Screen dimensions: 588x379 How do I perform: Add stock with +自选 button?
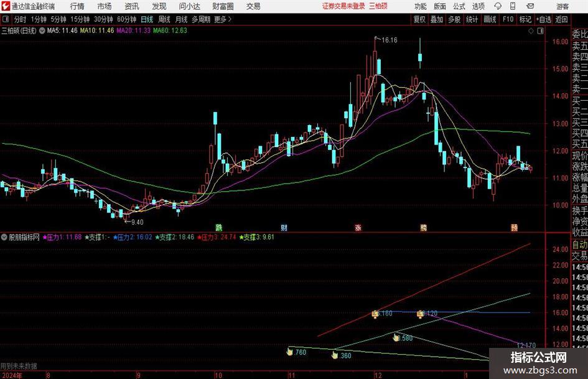coord(544,19)
